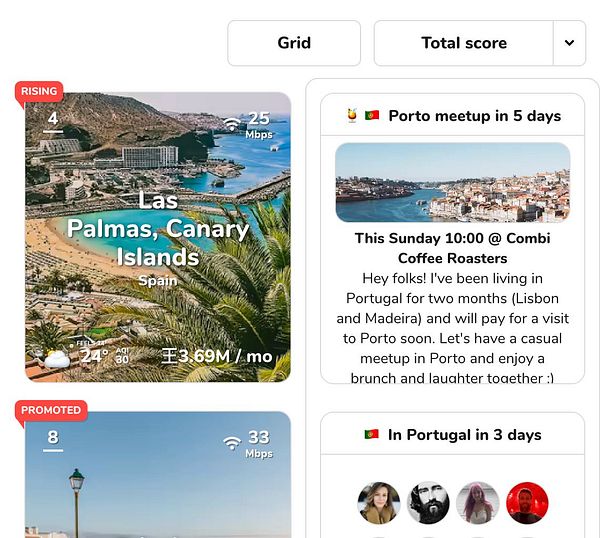Toggle the Grid view button
The height and width of the screenshot is (538, 600).
coord(294,43)
